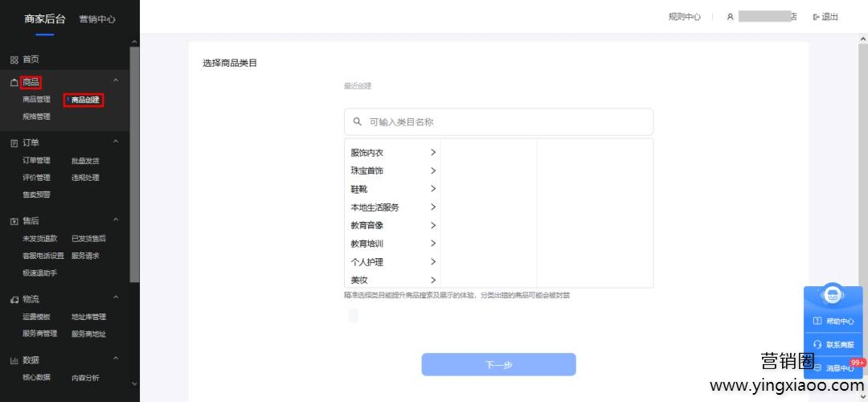
Task: Click the sidebar scrollbar thumb
Action: [134, 165]
